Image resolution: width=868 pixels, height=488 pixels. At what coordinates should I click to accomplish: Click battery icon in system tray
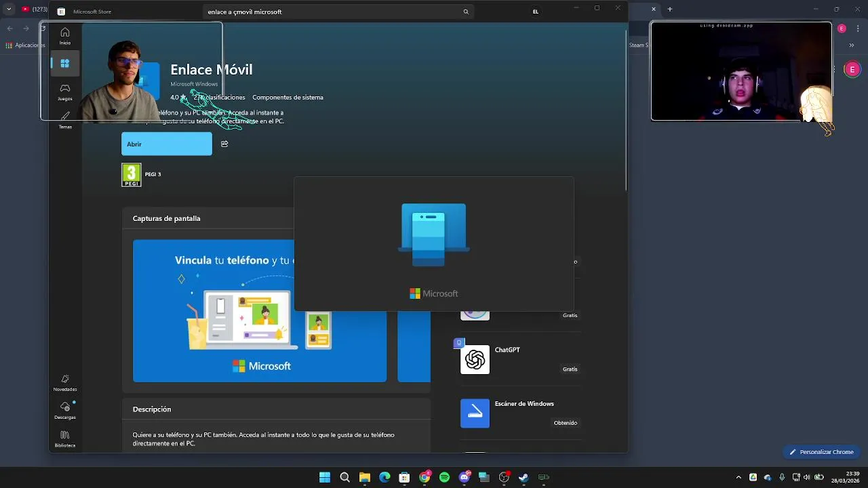click(818, 477)
